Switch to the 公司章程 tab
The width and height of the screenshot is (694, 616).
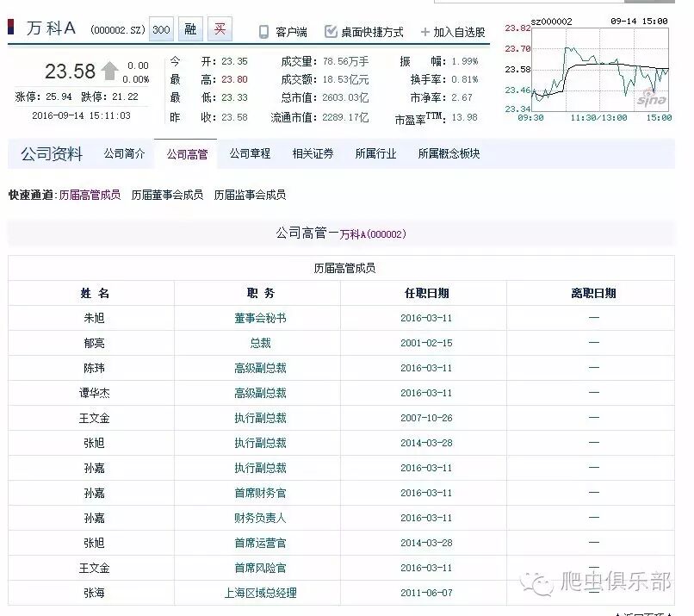click(x=250, y=153)
